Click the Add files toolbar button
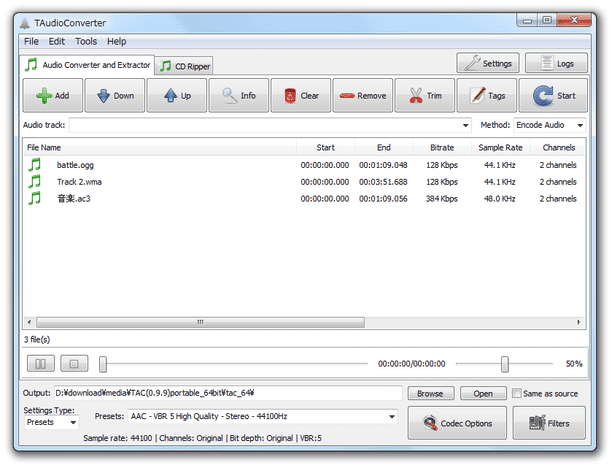The image size is (612, 468). coord(53,96)
